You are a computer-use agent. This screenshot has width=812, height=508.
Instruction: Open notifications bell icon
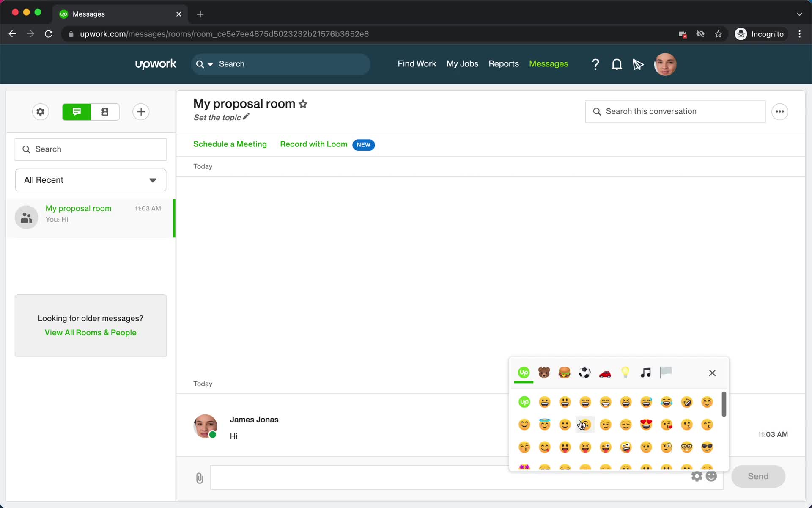click(617, 64)
